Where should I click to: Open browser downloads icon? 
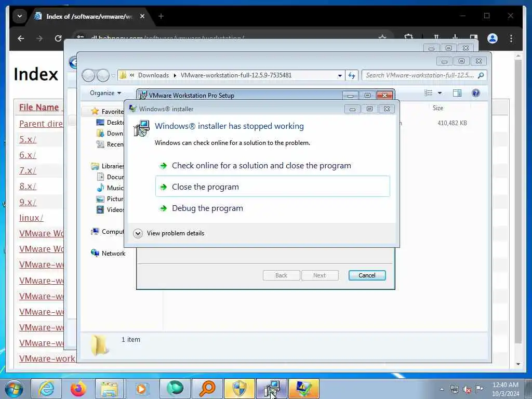[x=455, y=37]
